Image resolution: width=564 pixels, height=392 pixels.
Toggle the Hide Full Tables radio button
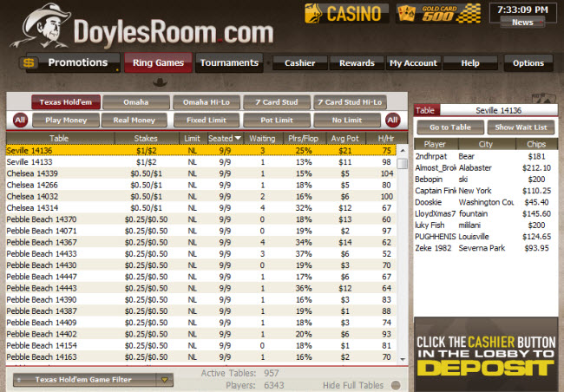(x=396, y=385)
